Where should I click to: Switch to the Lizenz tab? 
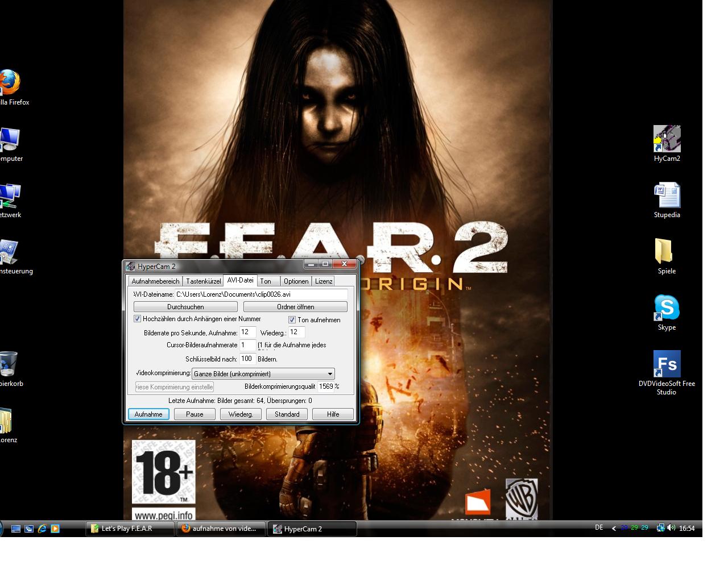point(323,281)
